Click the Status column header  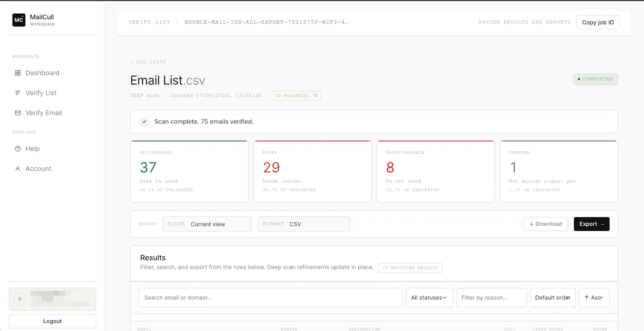click(289, 329)
